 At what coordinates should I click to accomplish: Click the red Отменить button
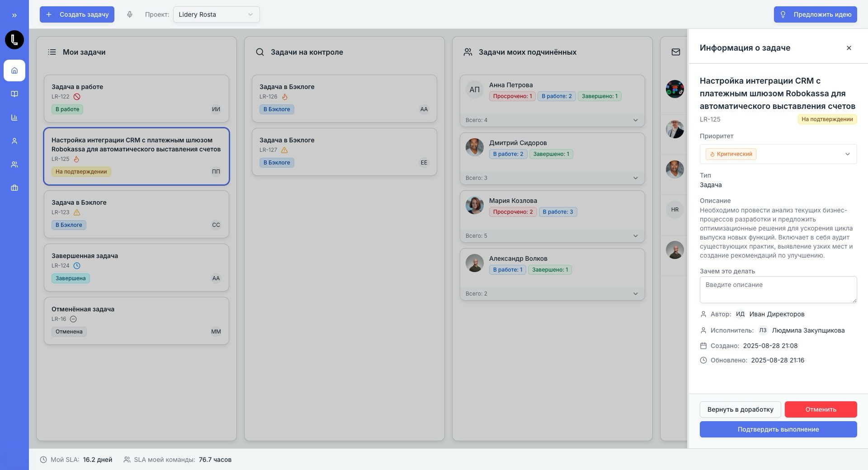tap(821, 409)
